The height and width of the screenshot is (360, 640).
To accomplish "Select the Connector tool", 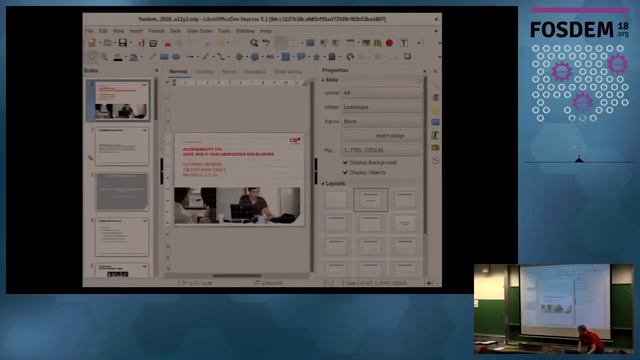I will [x=221, y=57].
